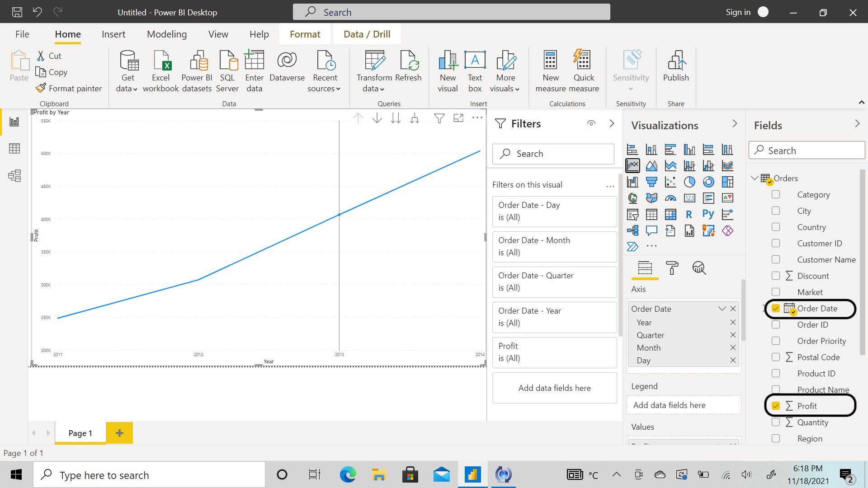This screenshot has height=488, width=868.
Task: Switch to Model view in the left sidebar
Action: pos(15,176)
